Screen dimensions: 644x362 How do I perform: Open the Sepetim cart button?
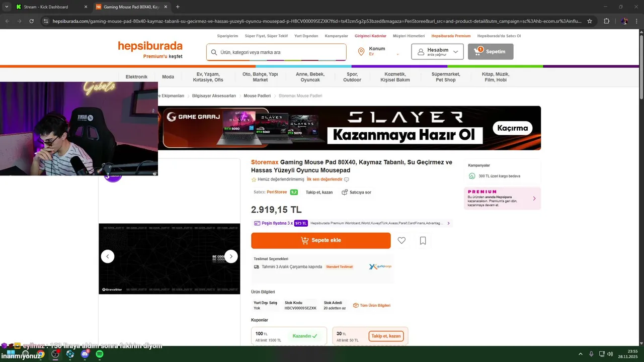pyautogui.click(x=491, y=52)
